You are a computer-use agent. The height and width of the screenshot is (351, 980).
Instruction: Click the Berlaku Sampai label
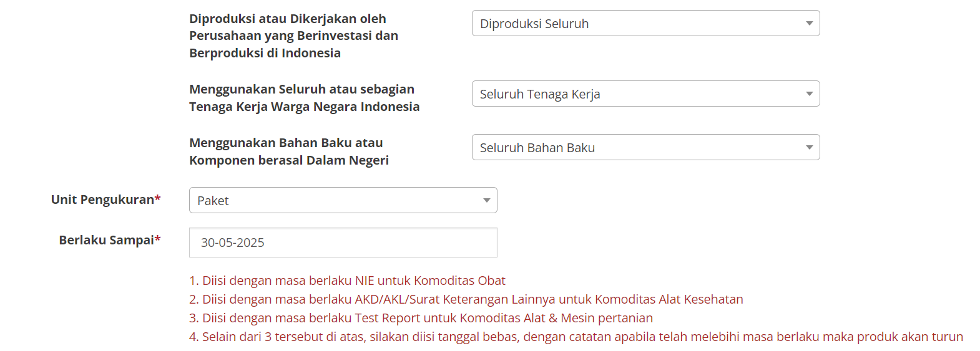click(110, 240)
